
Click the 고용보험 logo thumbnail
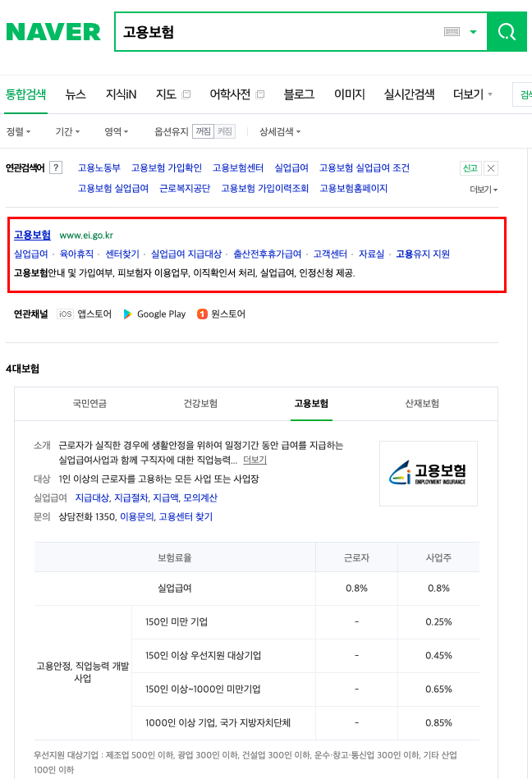point(429,474)
